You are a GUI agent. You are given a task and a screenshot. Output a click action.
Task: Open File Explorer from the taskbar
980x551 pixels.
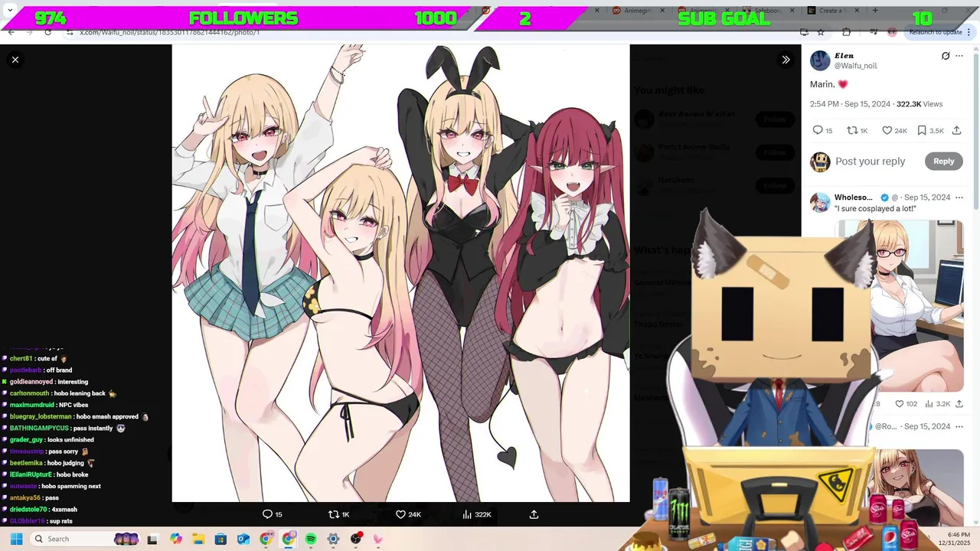(198, 539)
